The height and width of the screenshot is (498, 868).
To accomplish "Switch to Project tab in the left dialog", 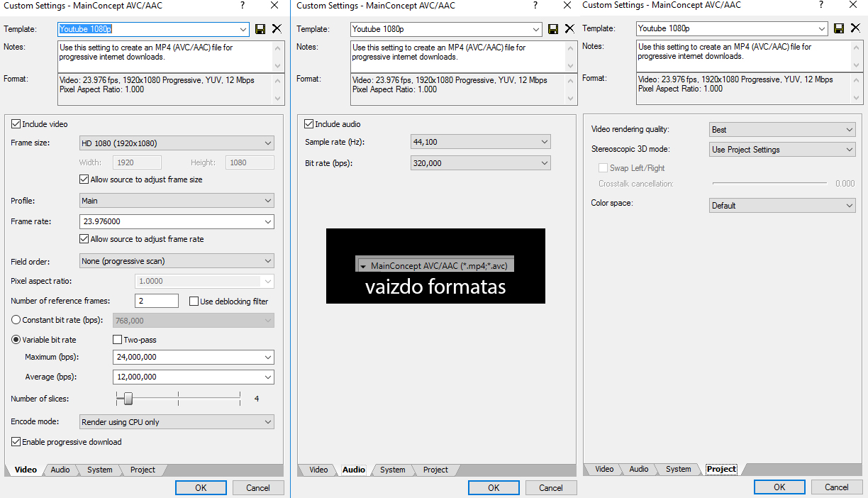I will click(x=143, y=470).
